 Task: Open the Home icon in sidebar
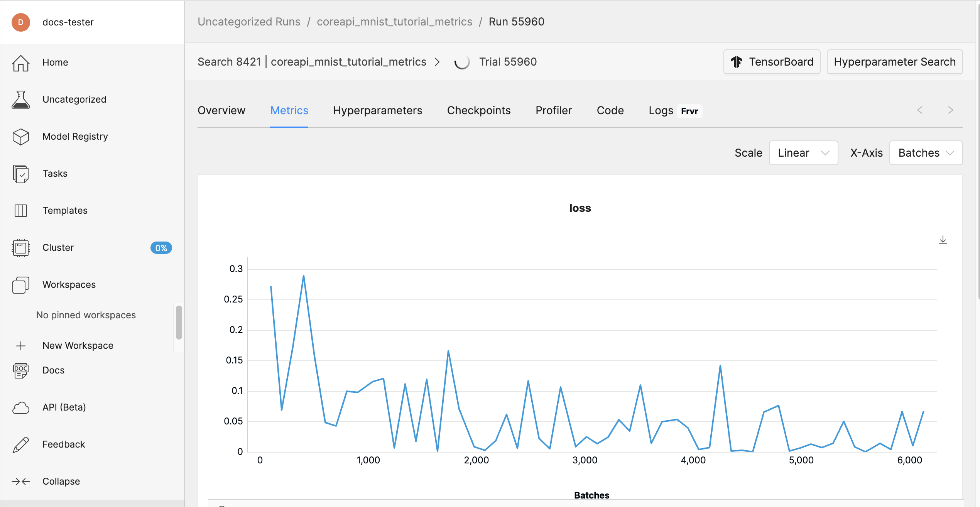tap(21, 63)
